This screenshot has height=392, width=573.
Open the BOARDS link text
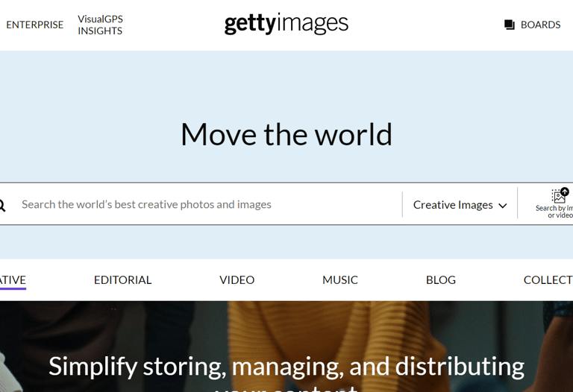pyautogui.click(x=540, y=25)
